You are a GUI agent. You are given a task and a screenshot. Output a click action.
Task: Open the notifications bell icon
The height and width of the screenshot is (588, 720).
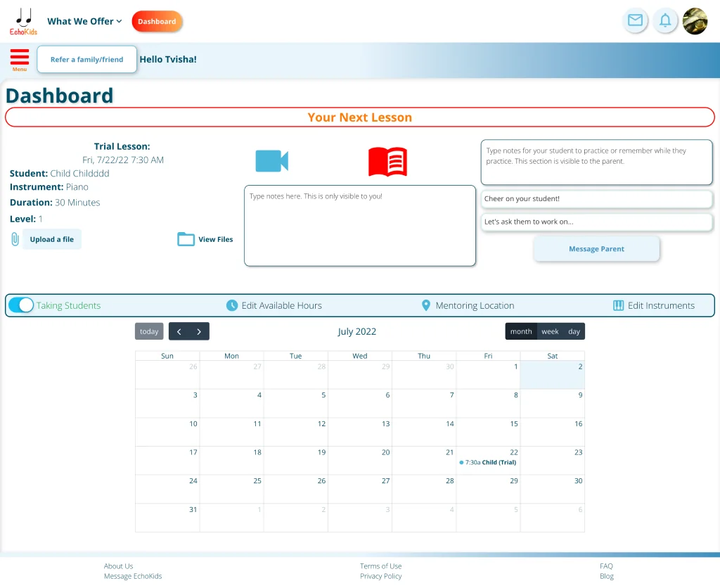pos(665,20)
